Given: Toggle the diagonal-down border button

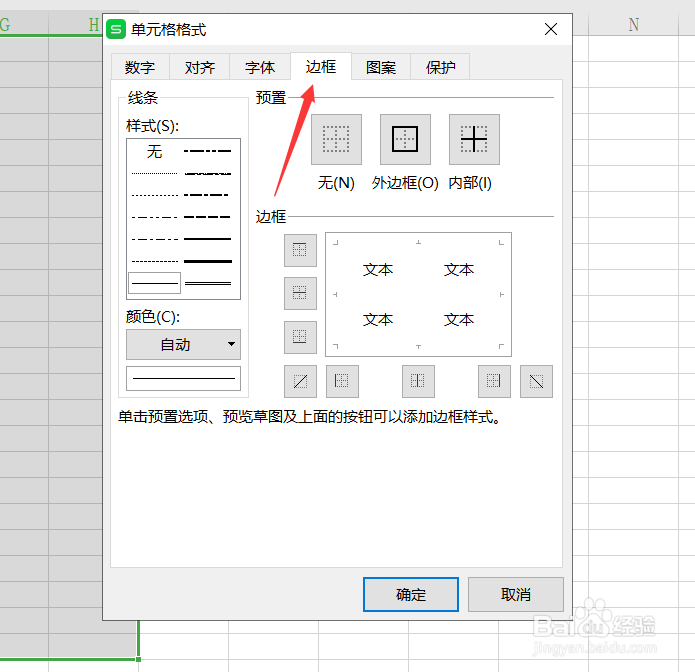Looking at the screenshot, I should tap(536, 381).
